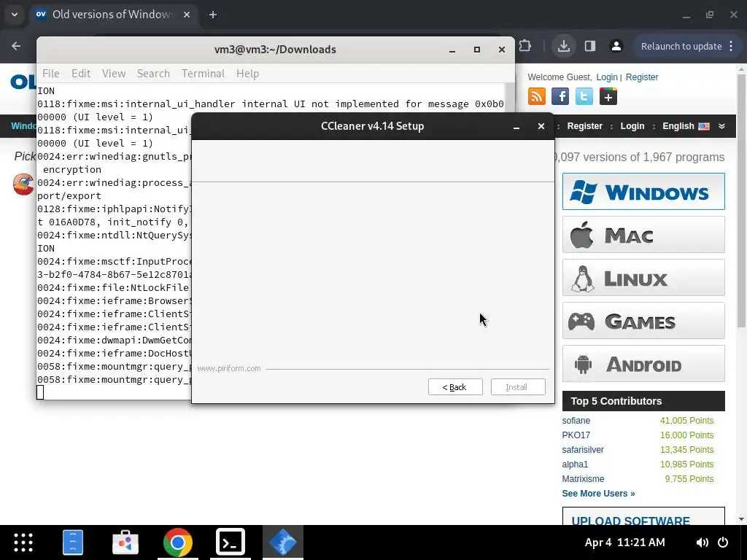Screen dimensions: 747x560
Task: Open the Facebook share icon
Action: [560, 97]
